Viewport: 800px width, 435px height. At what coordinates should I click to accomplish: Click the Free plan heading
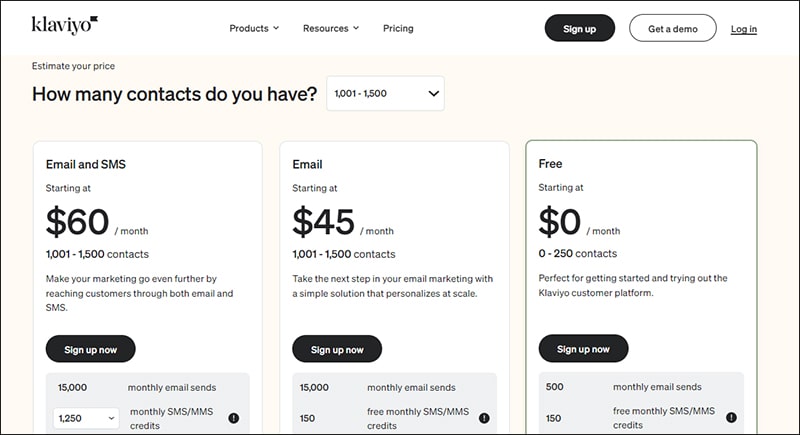point(550,164)
